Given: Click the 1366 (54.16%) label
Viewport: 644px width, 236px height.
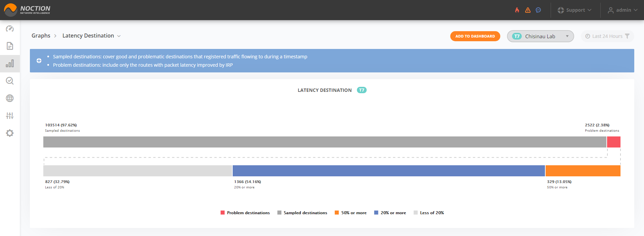Looking at the screenshot, I should pos(247,182).
